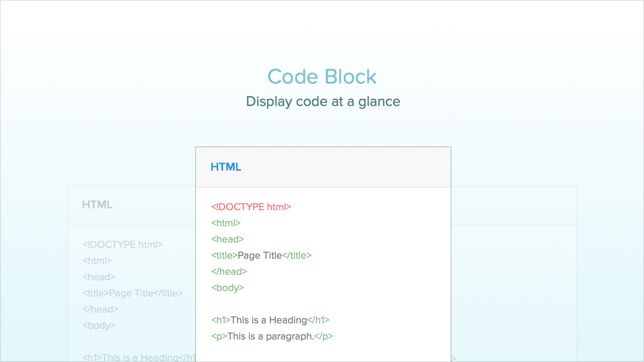The image size is (644, 362).
Task: Click the faded <title>Page Title</title> line
Action: 133,293
